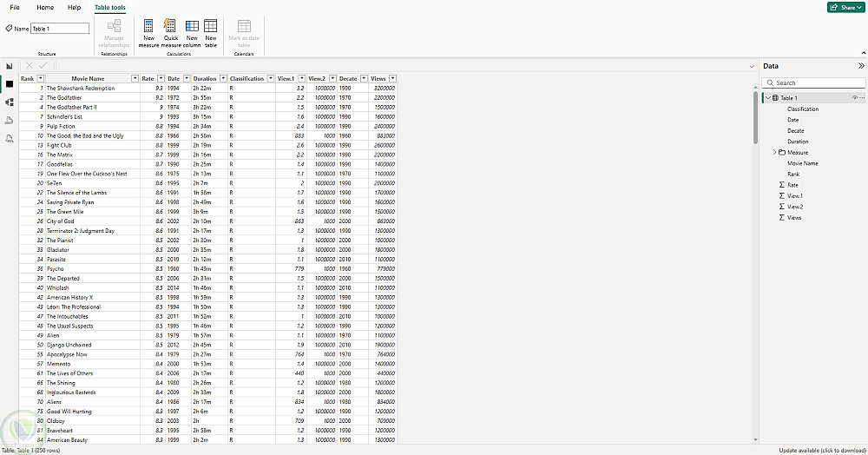
Task: Commit formula with the checkmark icon
Action: coord(43,65)
